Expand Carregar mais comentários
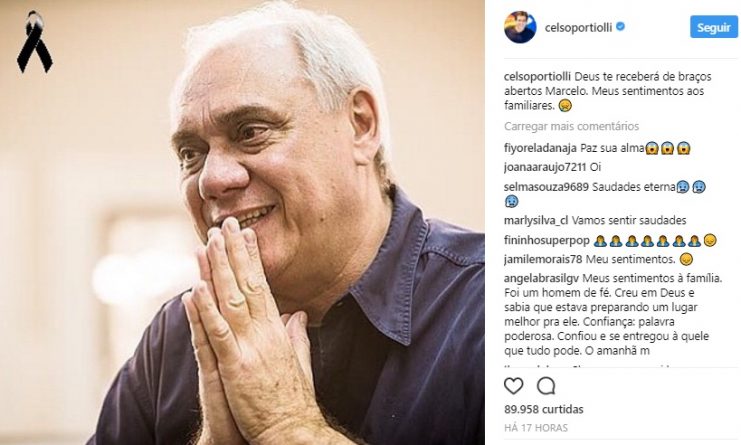This screenshot has width=741, height=445. pyautogui.click(x=571, y=126)
